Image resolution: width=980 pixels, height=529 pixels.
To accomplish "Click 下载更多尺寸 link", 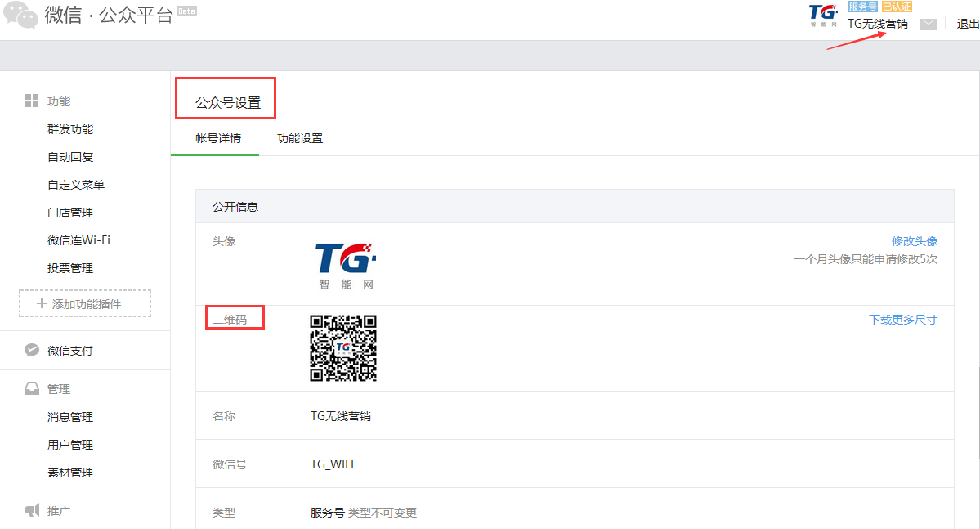I will point(902,320).
